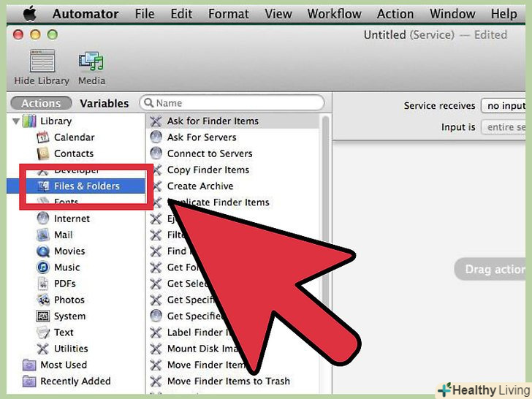Select the Movies category icon
Screen dimensions: 532x399
point(42,251)
